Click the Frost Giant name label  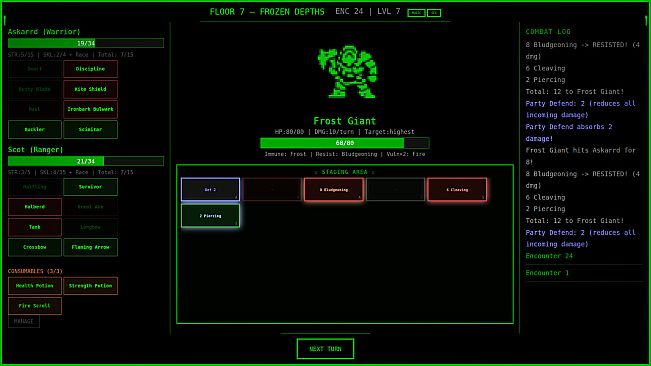point(345,121)
